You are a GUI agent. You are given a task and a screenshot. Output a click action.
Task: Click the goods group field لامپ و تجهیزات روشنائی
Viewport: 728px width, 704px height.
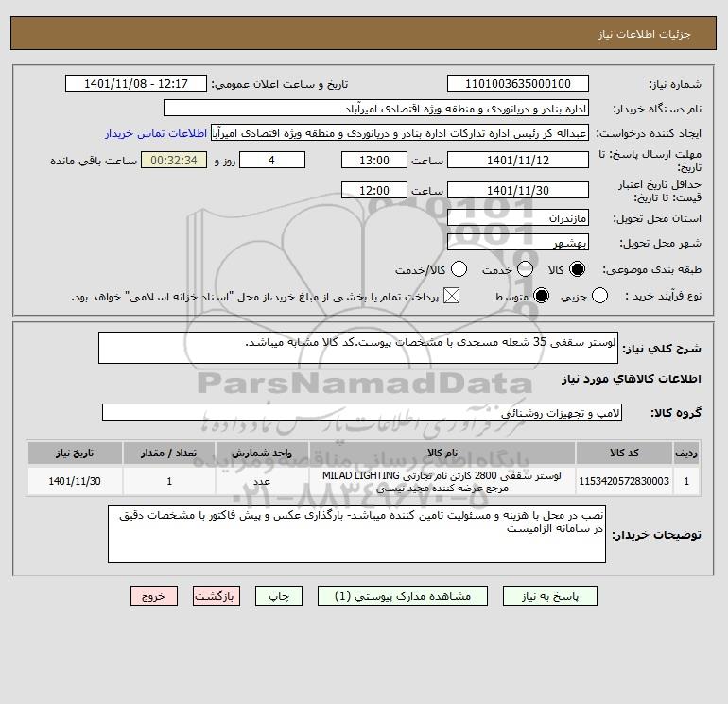pyautogui.click(x=362, y=412)
